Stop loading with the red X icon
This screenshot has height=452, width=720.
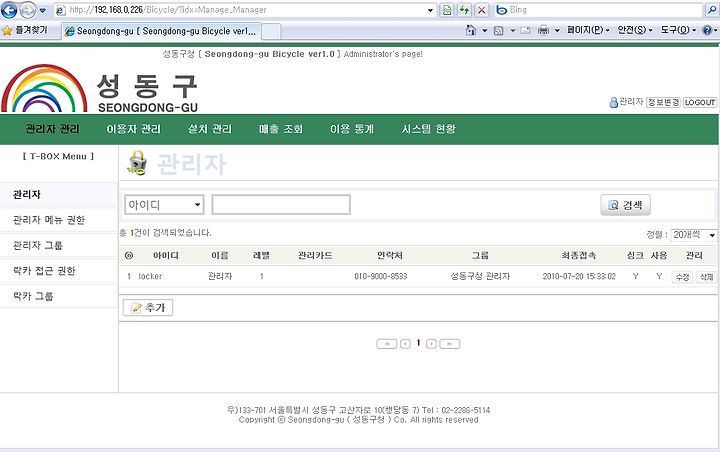tap(482, 10)
